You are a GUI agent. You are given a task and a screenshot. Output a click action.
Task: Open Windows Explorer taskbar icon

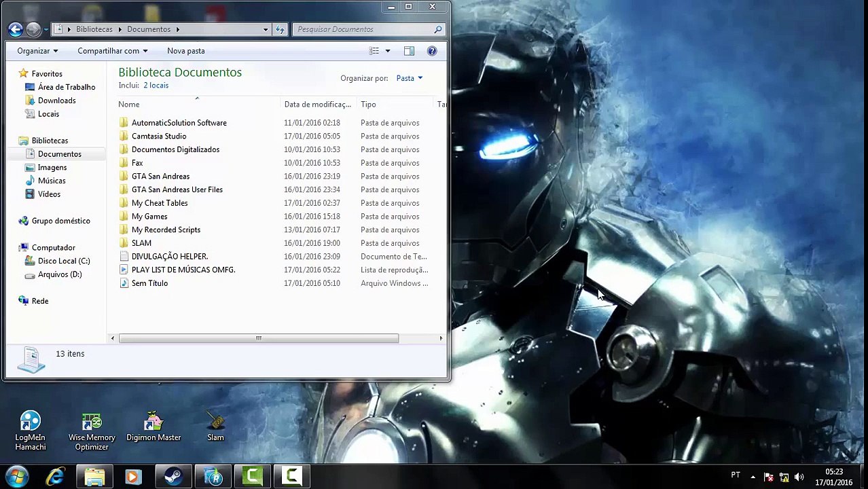pos(94,477)
